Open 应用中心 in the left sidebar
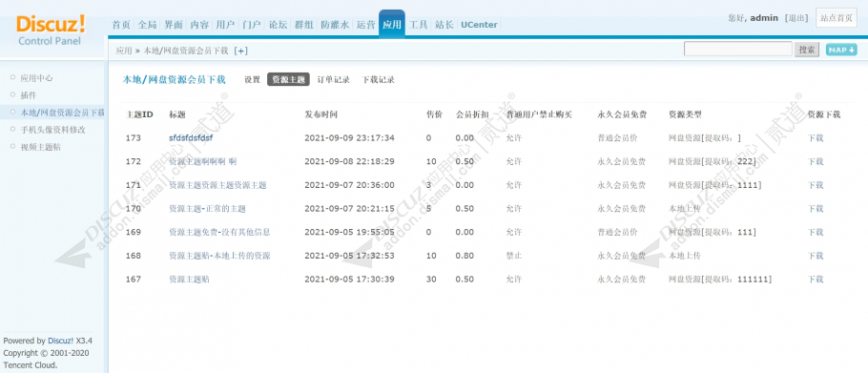This screenshot has width=868, height=373. coord(36,78)
